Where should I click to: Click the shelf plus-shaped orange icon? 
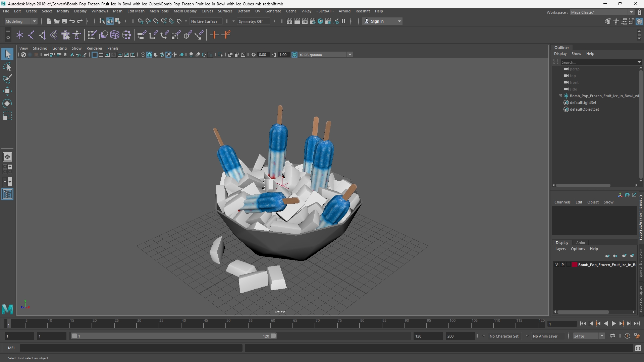pos(214,35)
